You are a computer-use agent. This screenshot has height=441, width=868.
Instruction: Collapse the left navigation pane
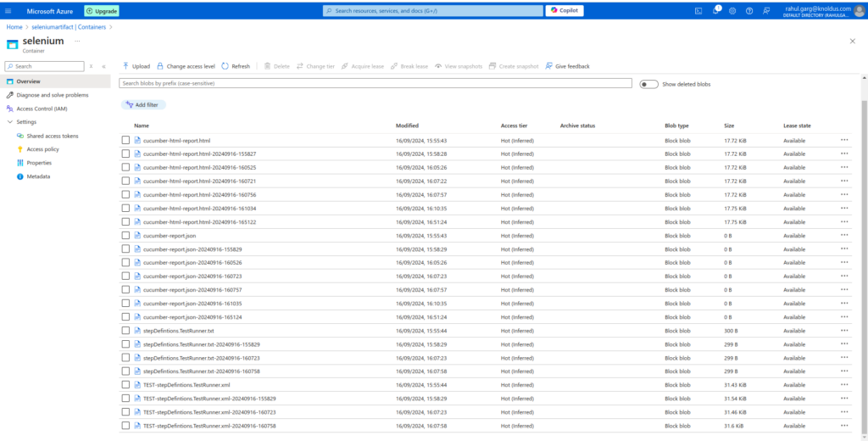click(x=103, y=66)
